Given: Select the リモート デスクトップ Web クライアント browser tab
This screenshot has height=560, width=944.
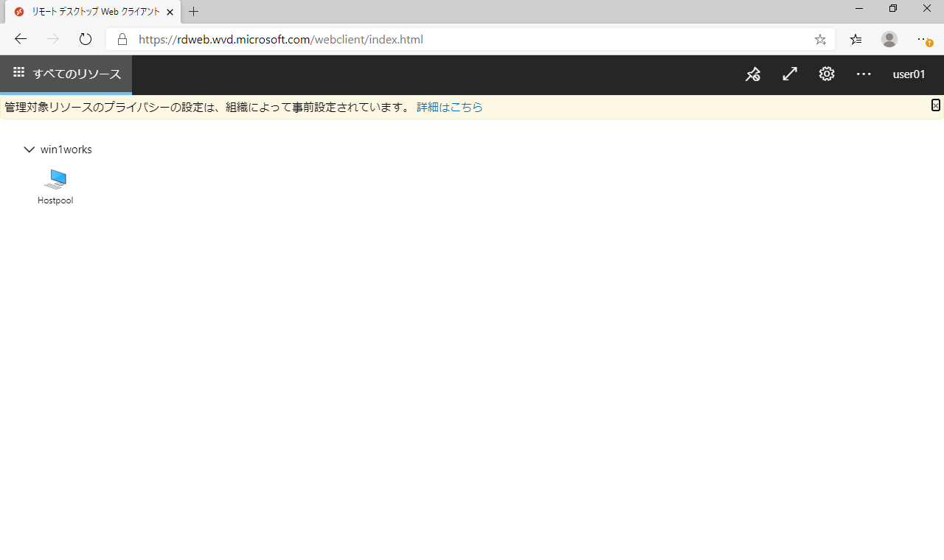Looking at the screenshot, I should point(92,12).
